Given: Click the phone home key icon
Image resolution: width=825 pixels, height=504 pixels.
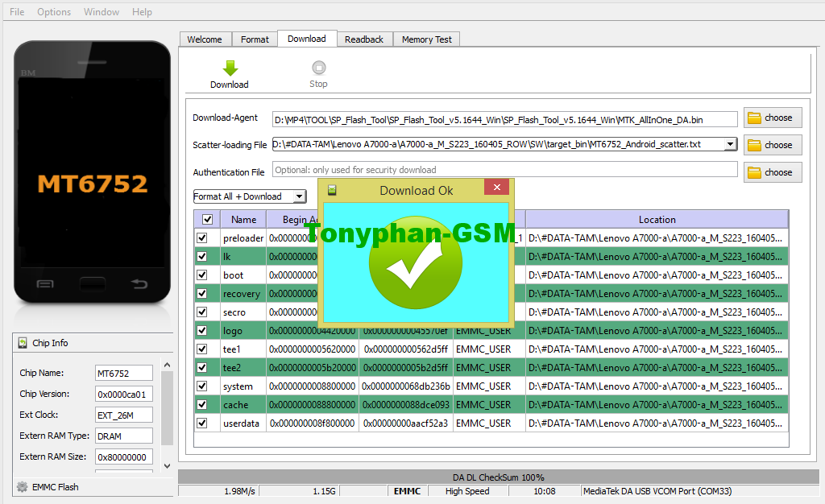Looking at the screenshot, I should tap(92, 284).
